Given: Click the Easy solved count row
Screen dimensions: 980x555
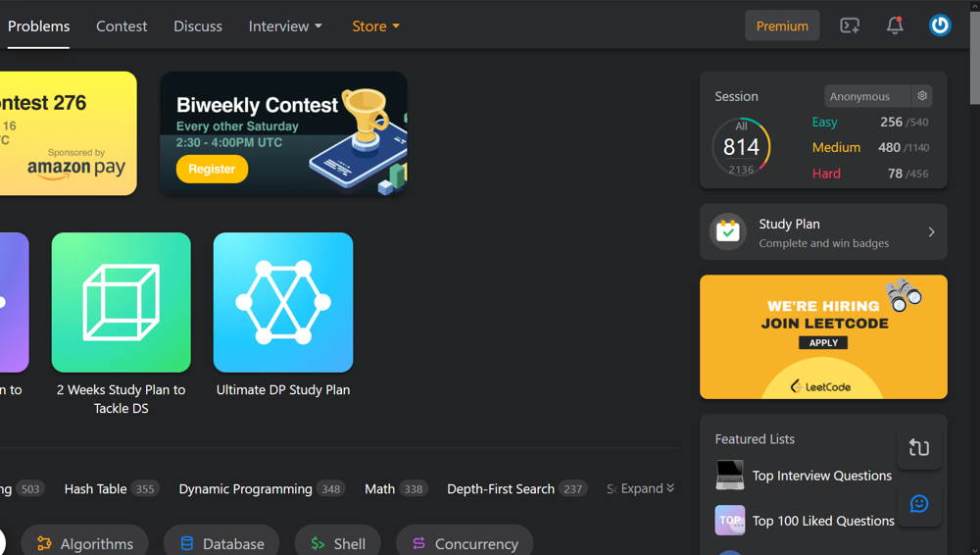Looking at the screenshot, I should (x=870, y=122).
